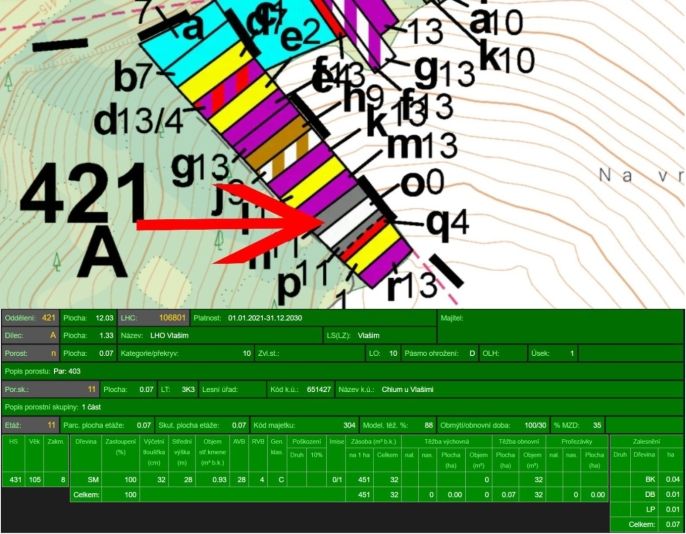
Task: Select the big letter A below 421
Action: (102, 254)
